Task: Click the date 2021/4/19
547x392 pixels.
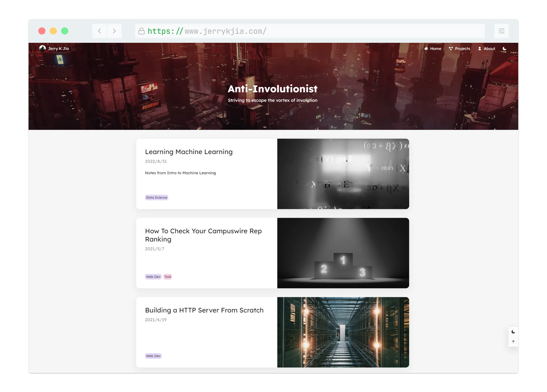Action: (x=156, y=320)
